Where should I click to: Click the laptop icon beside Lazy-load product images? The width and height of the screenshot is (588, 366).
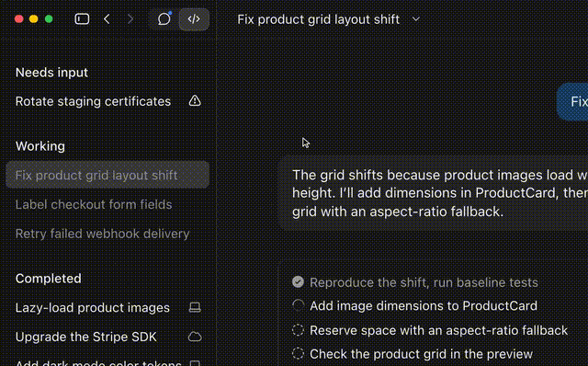click(195, 307)
